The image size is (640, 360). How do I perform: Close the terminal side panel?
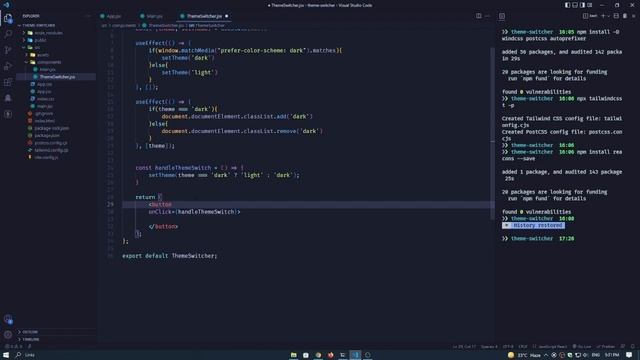click(633, 16)
